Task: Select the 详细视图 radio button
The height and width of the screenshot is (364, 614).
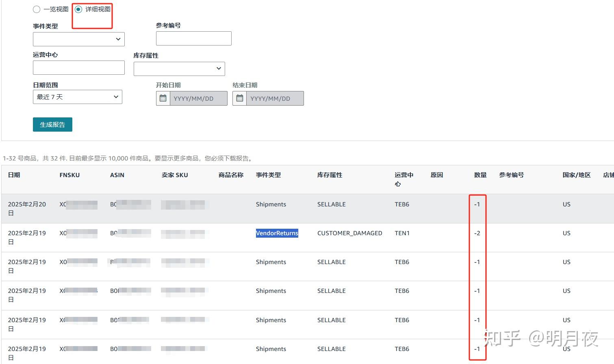Action: point(78,9)
